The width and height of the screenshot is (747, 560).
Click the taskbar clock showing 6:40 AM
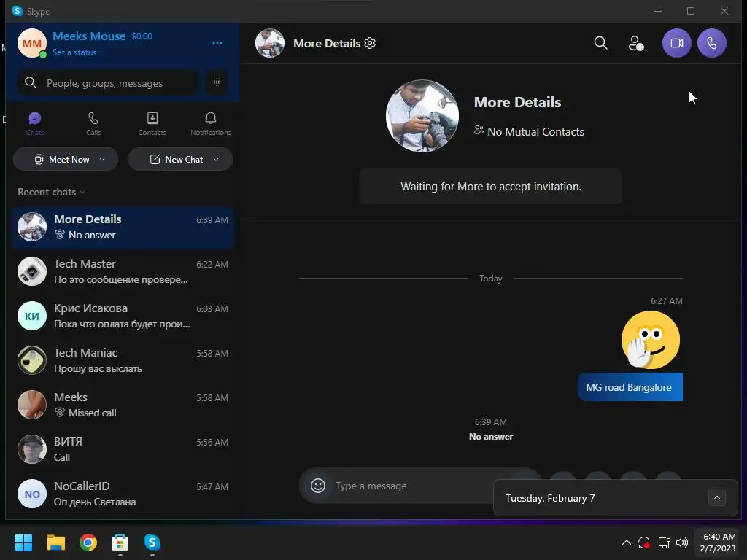point(719,542)
